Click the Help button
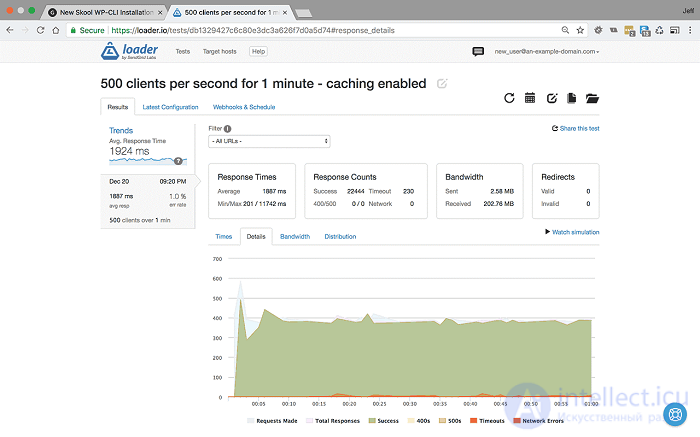Viewport: 700px width, 437px height. tap(258, 51)
